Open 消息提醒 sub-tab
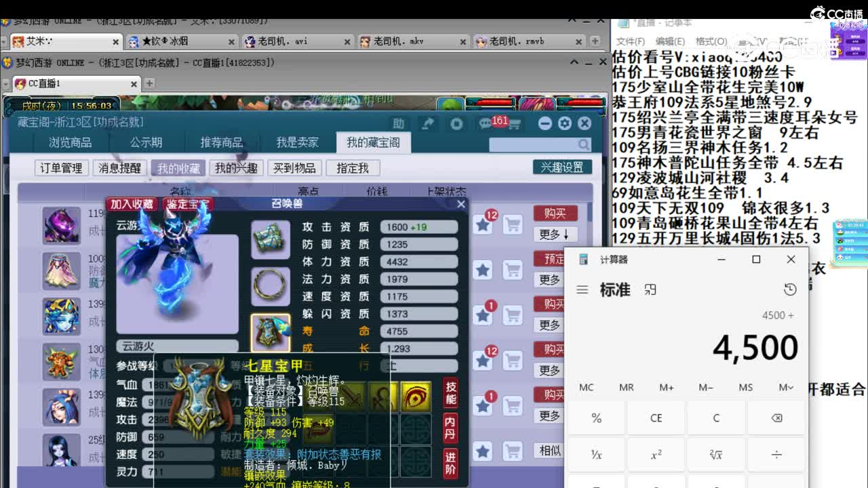 (120, 168)
